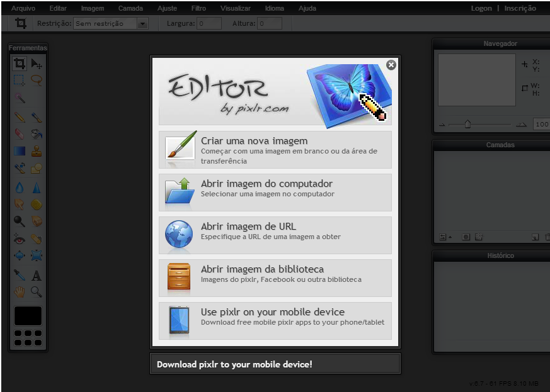This screenshot has height=392, width=550.
Task: Select the Burn hand tool
Action: (37, 221)
